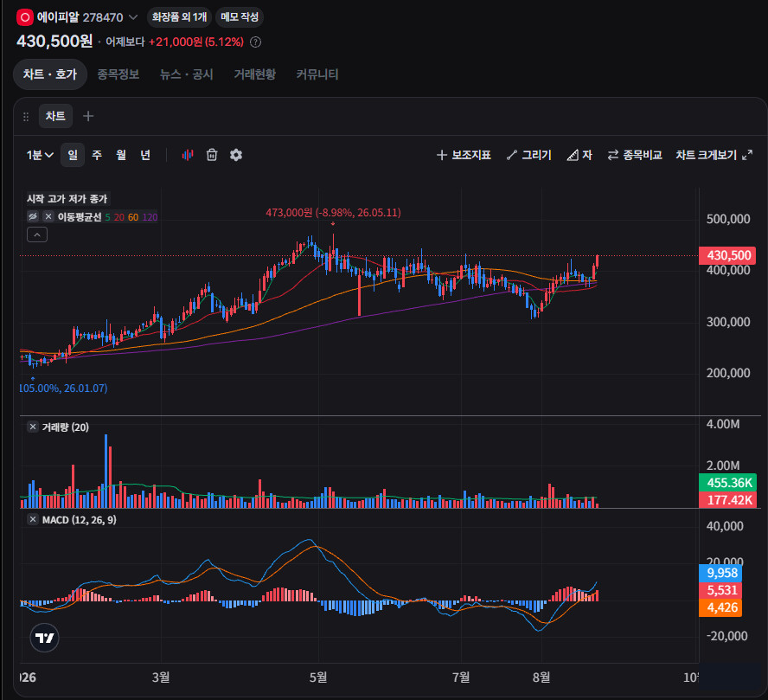This screenshot has height=700, width=768.
Task: Delete drawings with the trash icon
Action: tap(212, 155)
